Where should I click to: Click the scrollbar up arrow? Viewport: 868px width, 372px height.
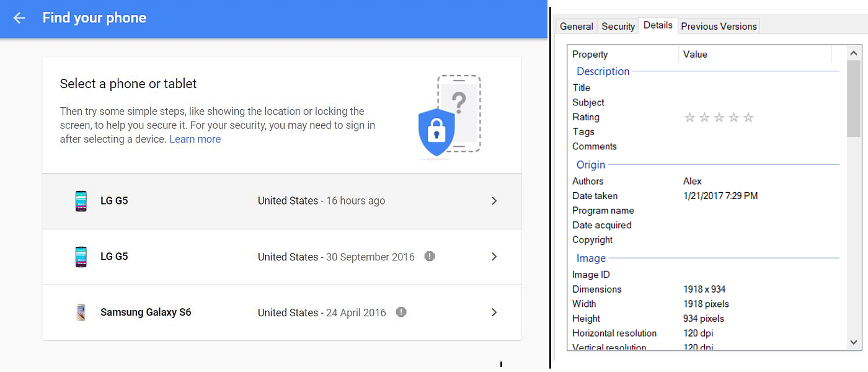click(854, 54)
